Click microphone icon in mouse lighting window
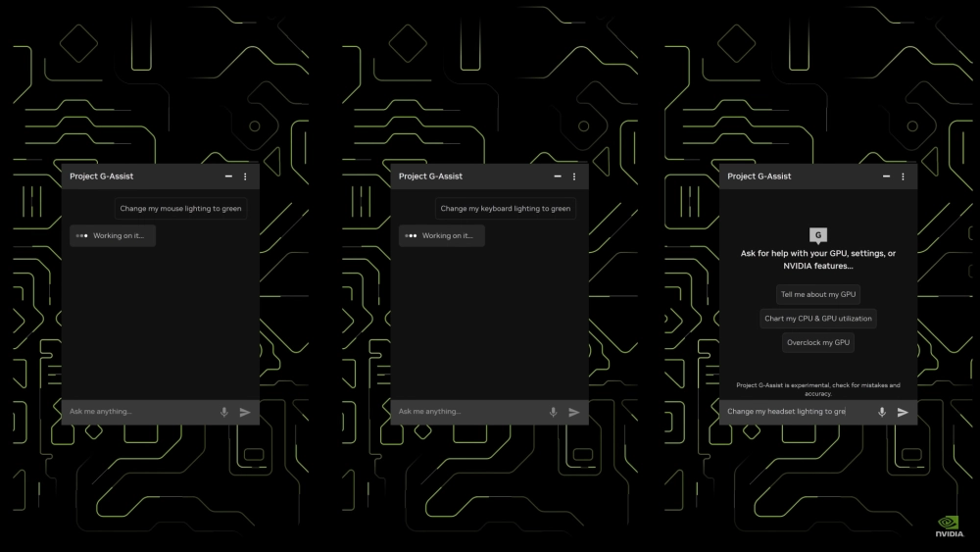 tap(223, 412)
